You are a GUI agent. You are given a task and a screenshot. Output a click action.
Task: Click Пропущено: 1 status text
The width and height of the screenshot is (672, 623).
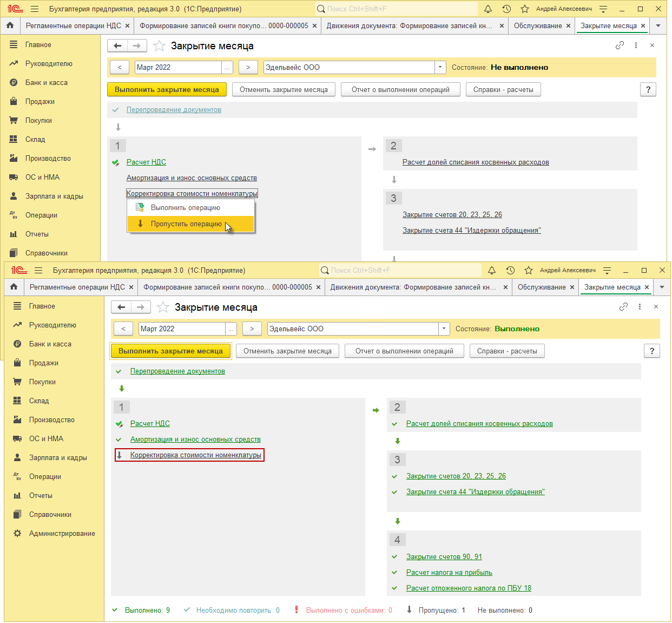pos(442,610)
